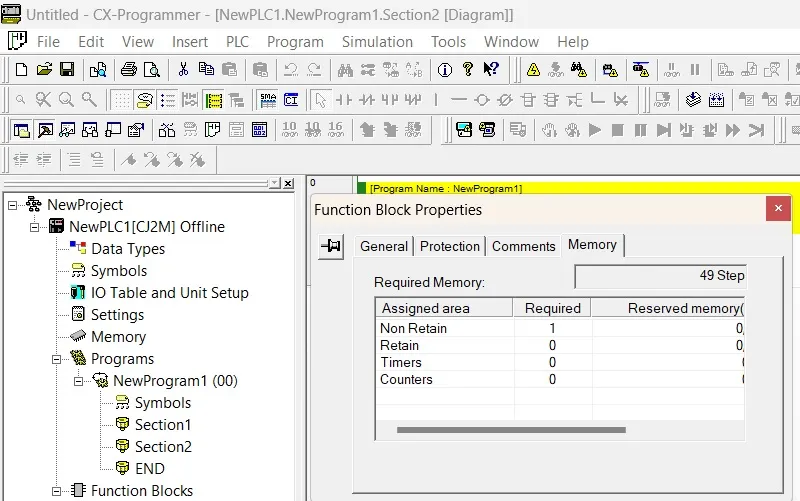The width and height of the screenshot is (800, 501).
Task: Select the Memory tab
Action: tap(592, 245)
